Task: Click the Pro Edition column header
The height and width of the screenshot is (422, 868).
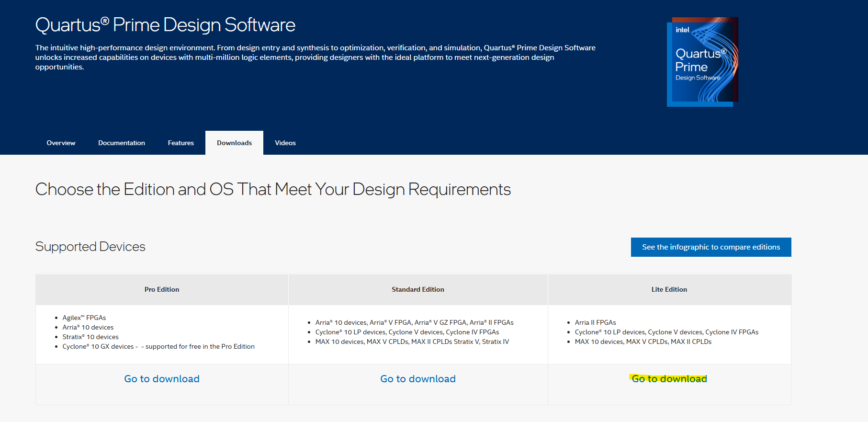Action: pyautogui.click(x=162, y=289)
